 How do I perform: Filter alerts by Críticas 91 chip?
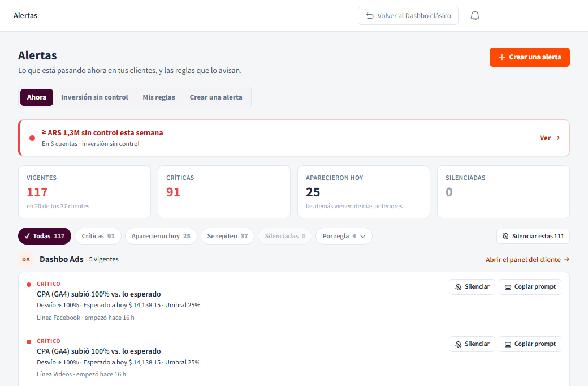pos(98,236)
